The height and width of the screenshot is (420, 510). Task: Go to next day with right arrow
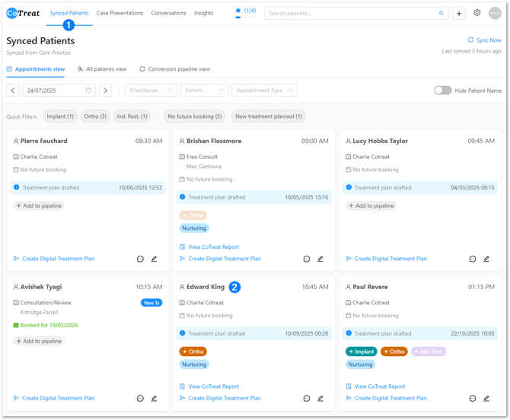click(106, 91)
